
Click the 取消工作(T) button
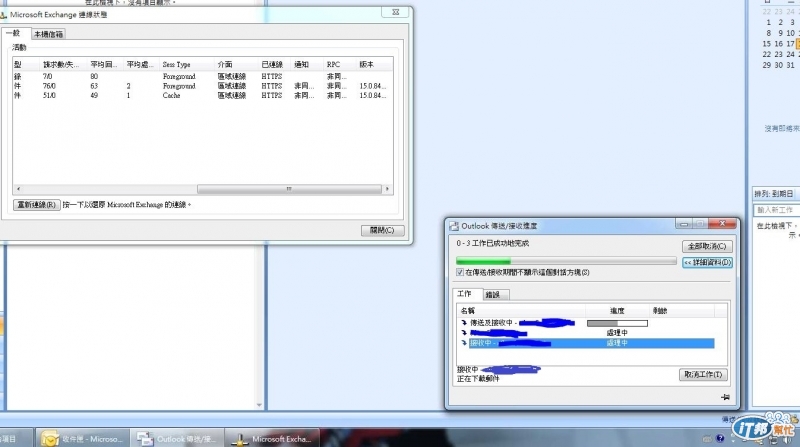pos(703,375)
